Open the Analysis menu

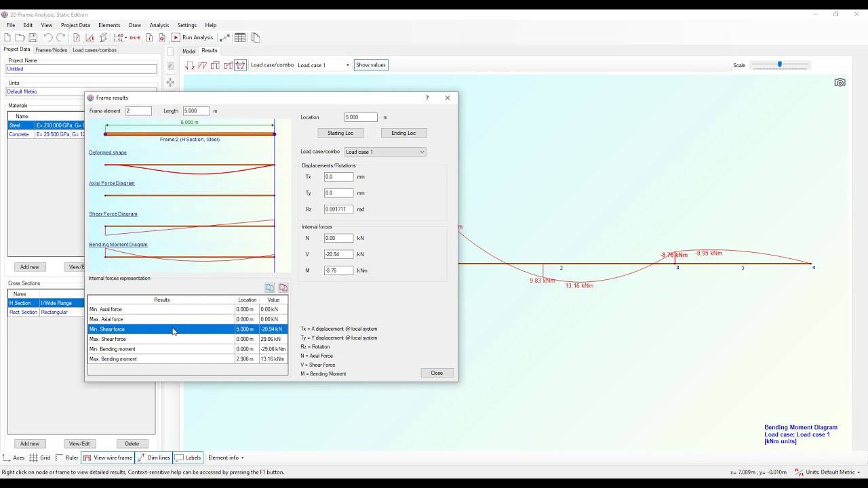coord(159,25)
